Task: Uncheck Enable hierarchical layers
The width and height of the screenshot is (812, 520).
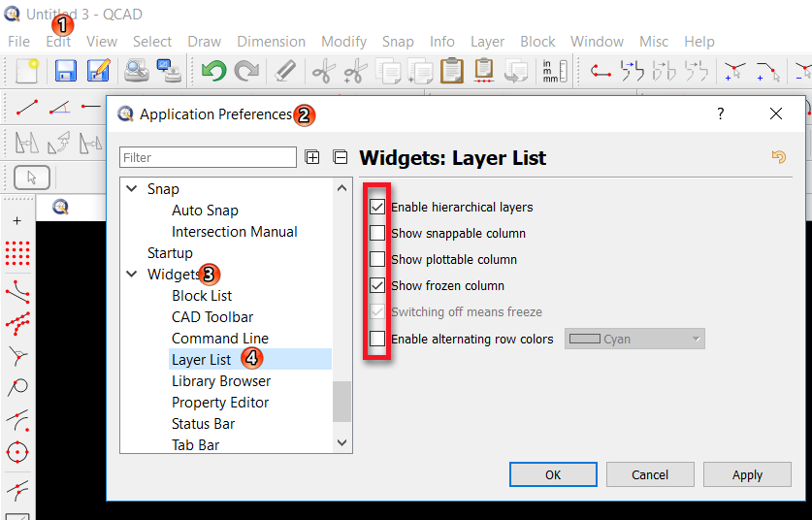Action: point(377,208)
